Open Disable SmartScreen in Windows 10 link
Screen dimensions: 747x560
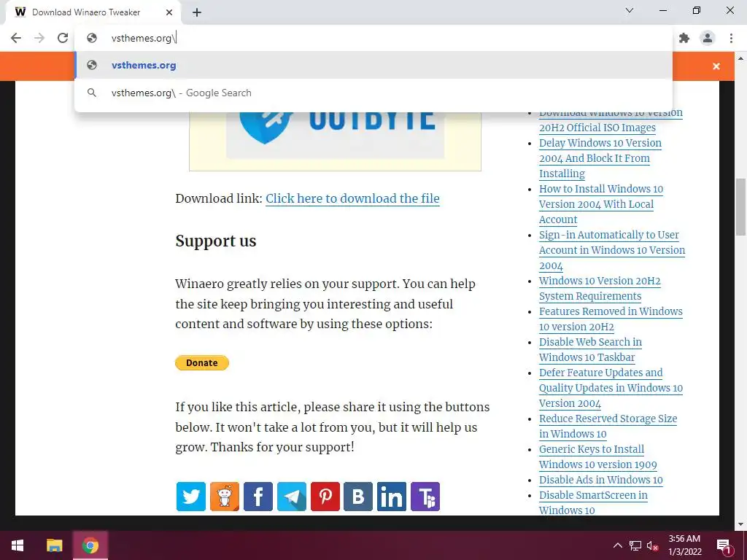(x=593, y=502)
